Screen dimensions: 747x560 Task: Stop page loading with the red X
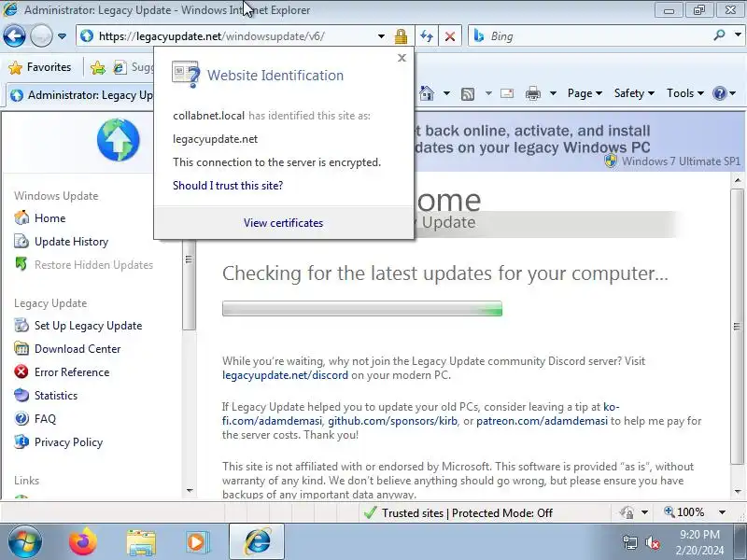pos(450,36)
